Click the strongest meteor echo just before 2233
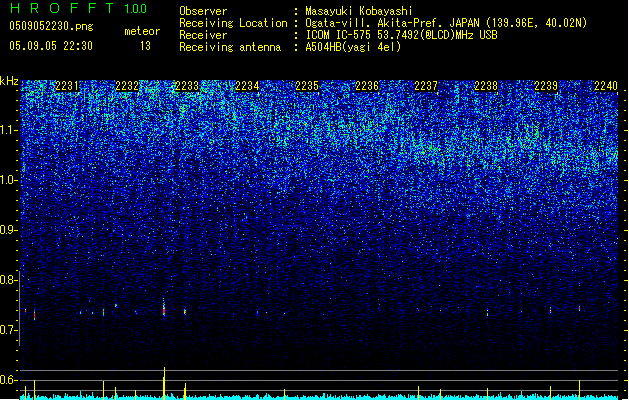The height and width of the screenshot is (400, 629). (x=164, y=307)
